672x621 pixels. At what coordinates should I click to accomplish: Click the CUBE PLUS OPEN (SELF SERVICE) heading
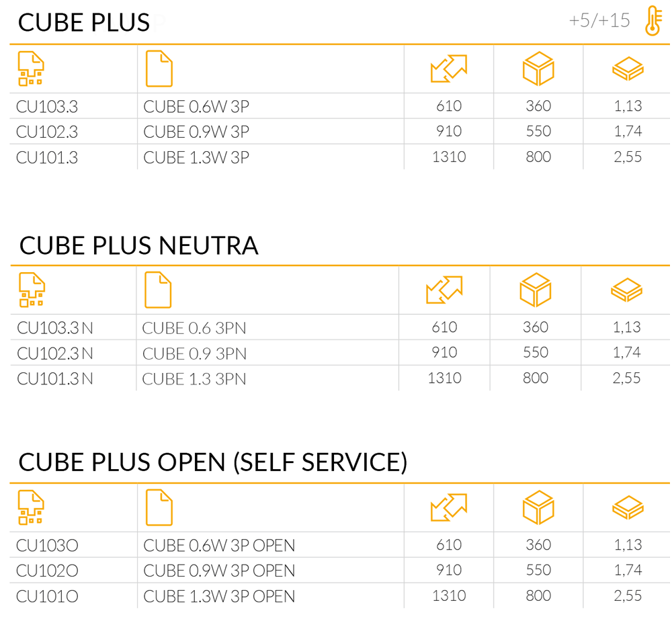(213, 462)
